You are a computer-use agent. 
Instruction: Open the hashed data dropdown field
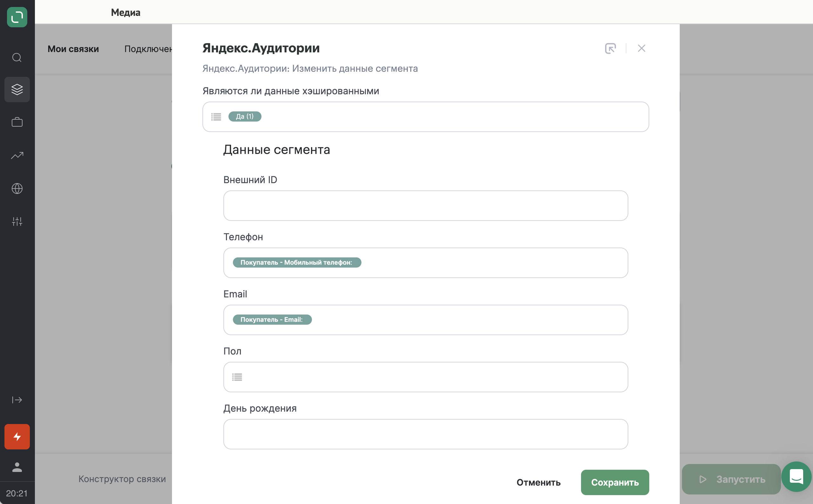click(426, 117)
